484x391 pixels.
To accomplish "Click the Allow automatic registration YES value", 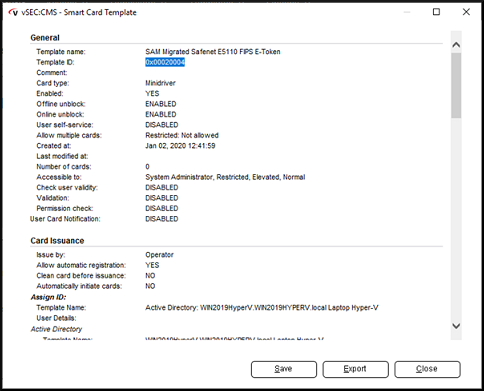I will coord(152,265).
